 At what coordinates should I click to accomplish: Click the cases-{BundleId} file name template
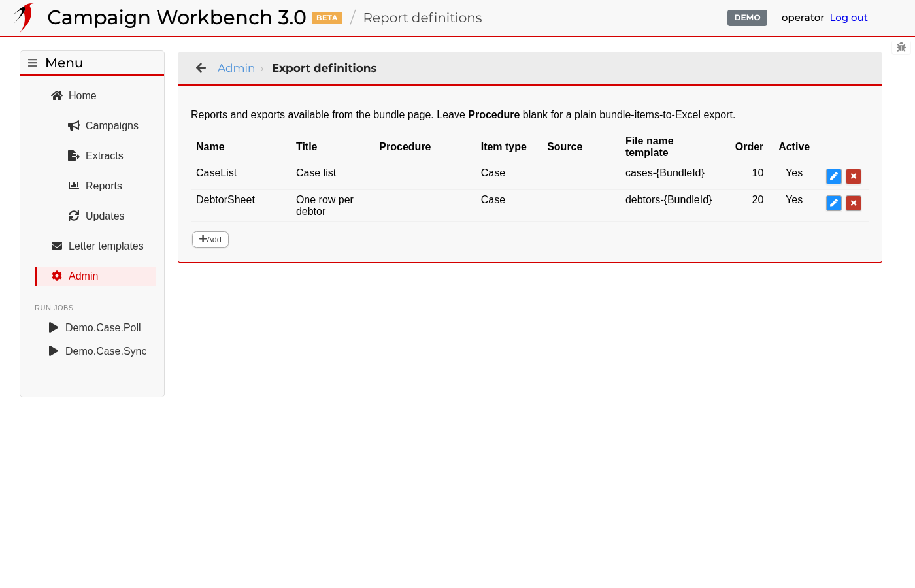[665, 173]
